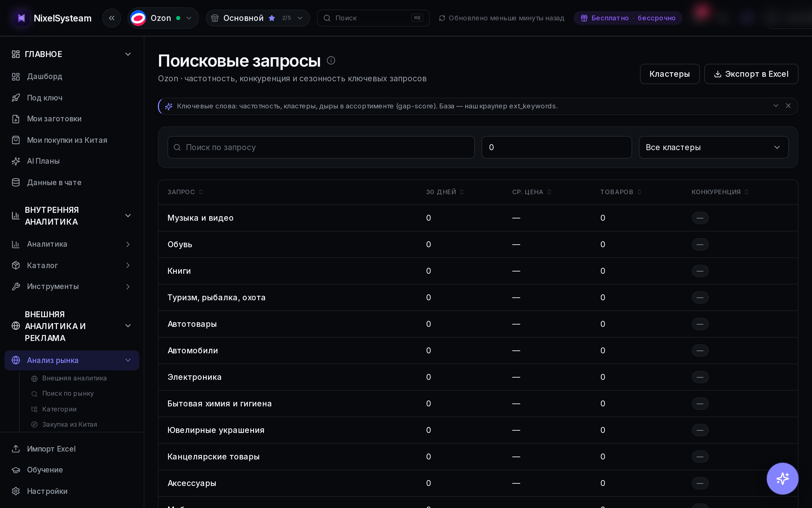Open Дашборд in sidebar
Screen dimensions: 812x508
click(x=71, y=76)
